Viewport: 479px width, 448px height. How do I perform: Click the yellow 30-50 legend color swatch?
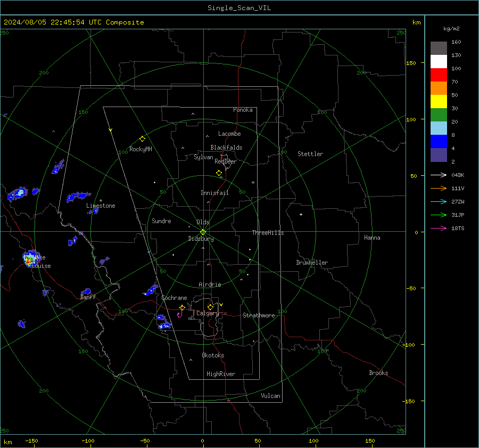tap(439, 102)
